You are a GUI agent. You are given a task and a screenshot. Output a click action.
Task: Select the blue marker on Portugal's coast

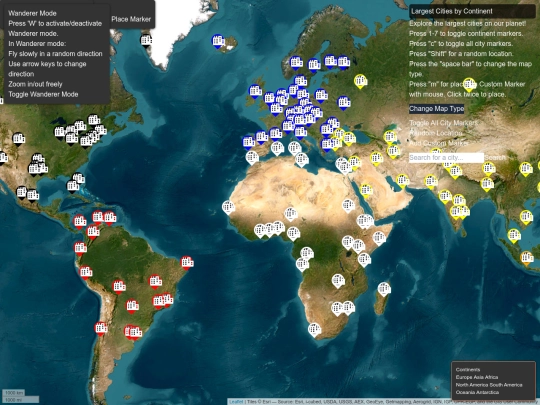249,143
